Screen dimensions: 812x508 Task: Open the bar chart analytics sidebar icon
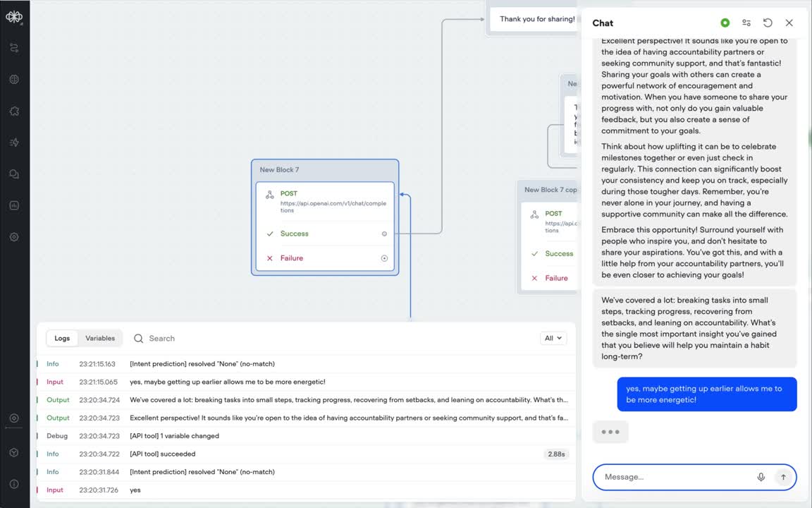[14, 205]
